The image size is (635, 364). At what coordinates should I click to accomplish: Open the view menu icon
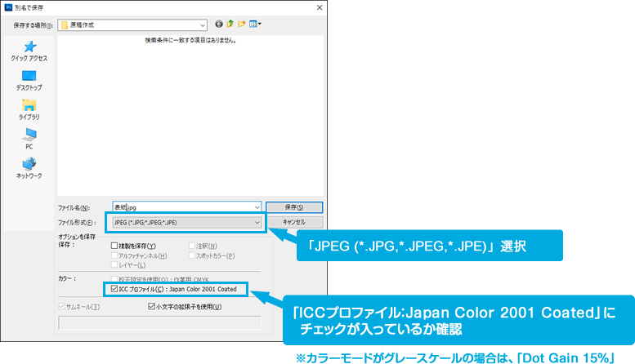coord(255,24)
